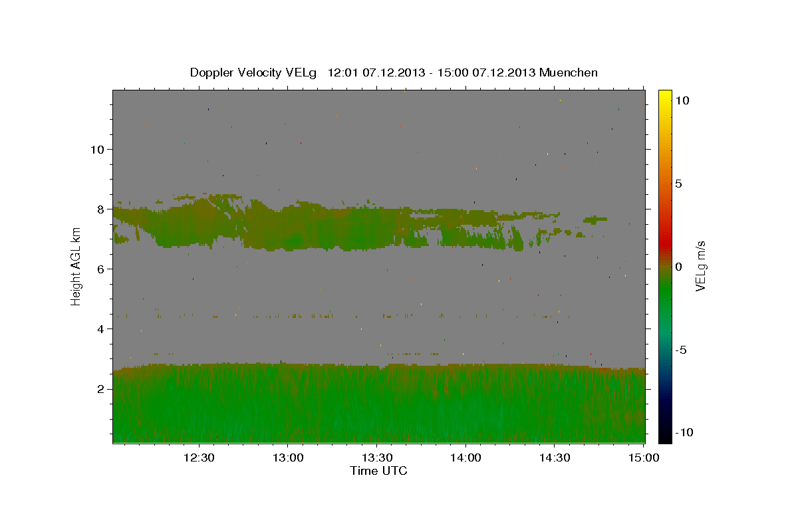Click the height tick label 8
This screenshot has width=798, height=532.
[101, 209]
